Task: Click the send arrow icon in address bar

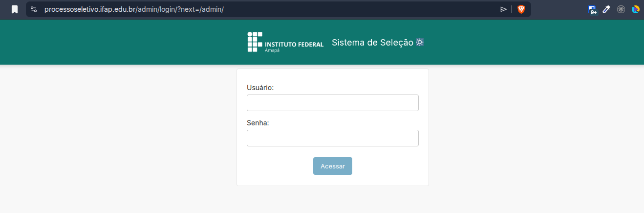Action: point(503,9)
